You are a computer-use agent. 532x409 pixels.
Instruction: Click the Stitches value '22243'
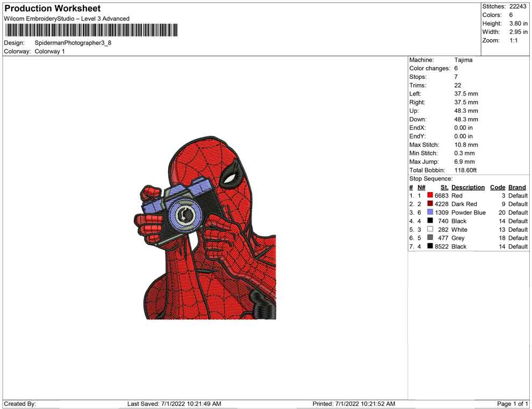[517, 6]
